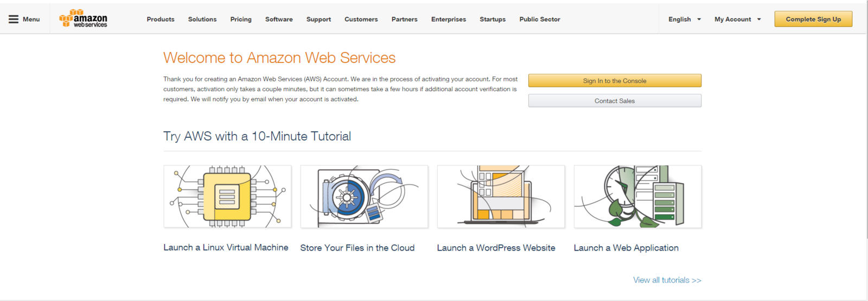The image size is (868, 301).
Task: Click the Try AWS with a 10-Minute Tutorial heading
Action: [x=257, y=137]
